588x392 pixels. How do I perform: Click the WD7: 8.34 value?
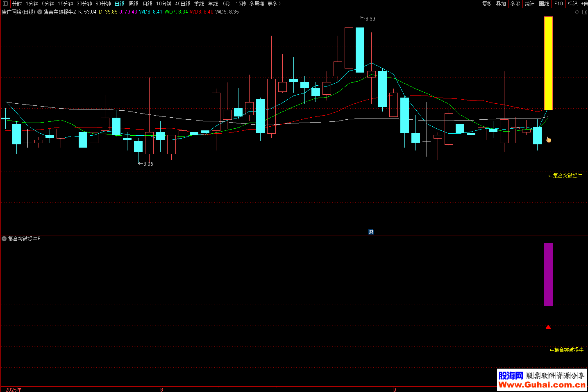coord(176,12)
